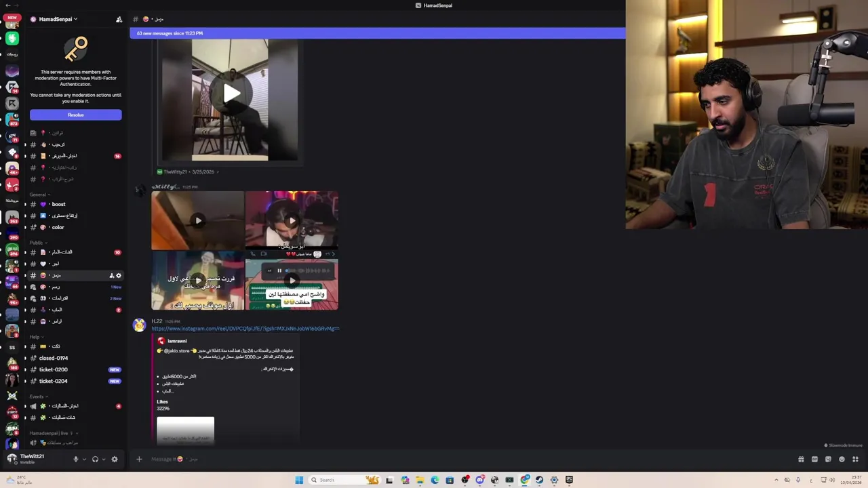Open the channel marked 2 New

click(x=75, y=298)
